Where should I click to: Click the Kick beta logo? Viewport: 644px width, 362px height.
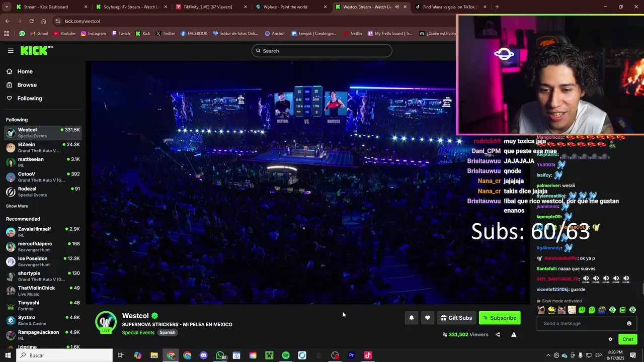click(37, 50)
